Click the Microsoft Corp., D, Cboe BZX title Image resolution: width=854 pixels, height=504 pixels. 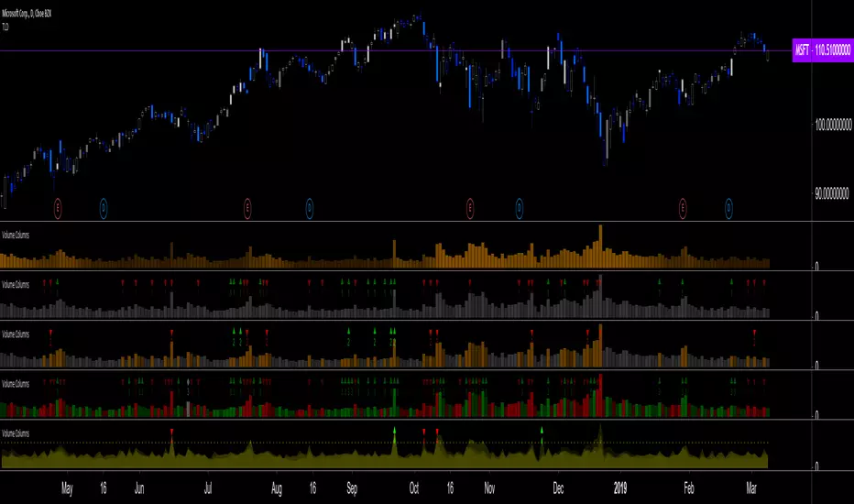pos(27,14)
